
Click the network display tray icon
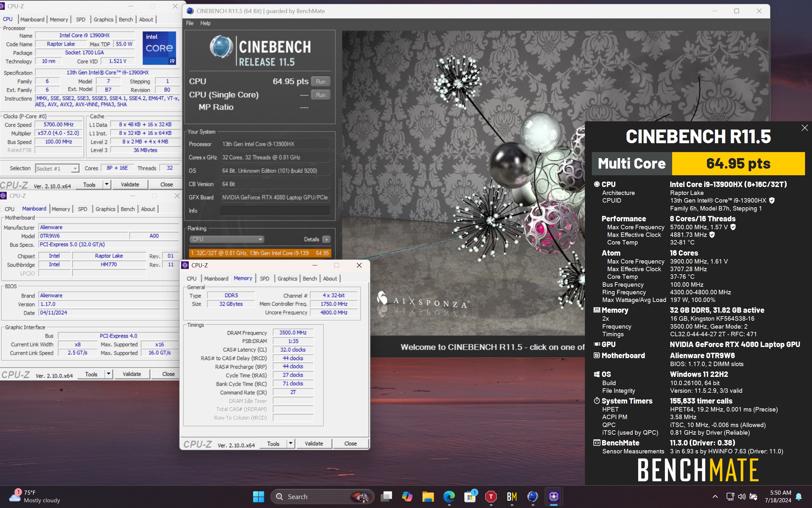point(730,496)
